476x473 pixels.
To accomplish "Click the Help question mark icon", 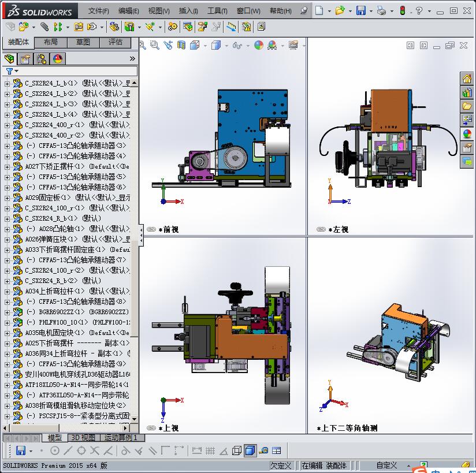I will click(419, 11).
